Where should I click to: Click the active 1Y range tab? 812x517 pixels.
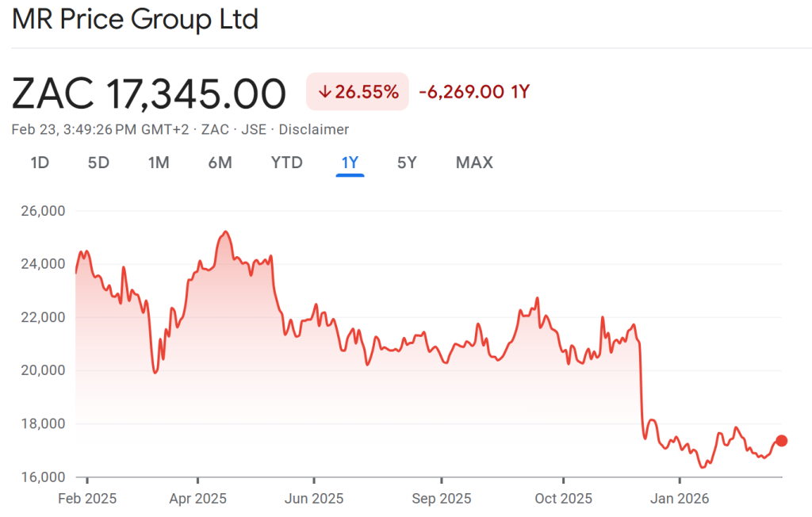[350, 163]
